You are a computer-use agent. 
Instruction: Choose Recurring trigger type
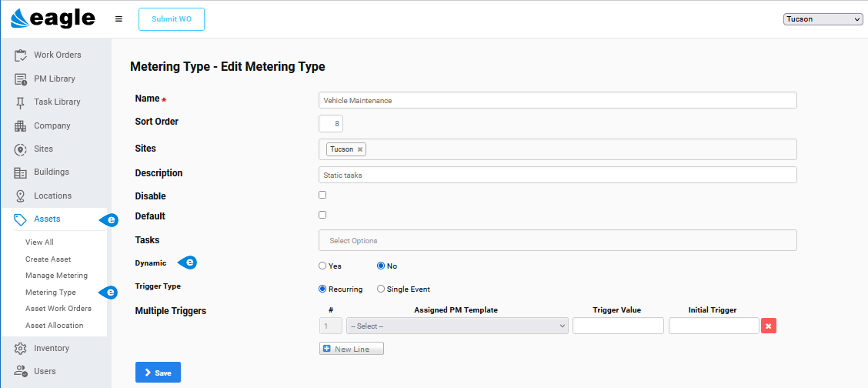pos(322,289)
